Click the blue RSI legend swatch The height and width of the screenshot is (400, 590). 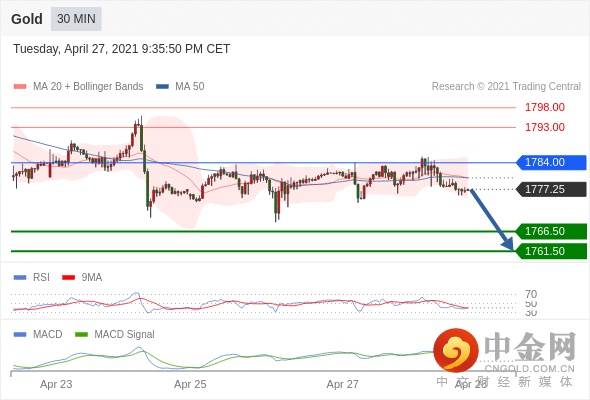point(20,278)
